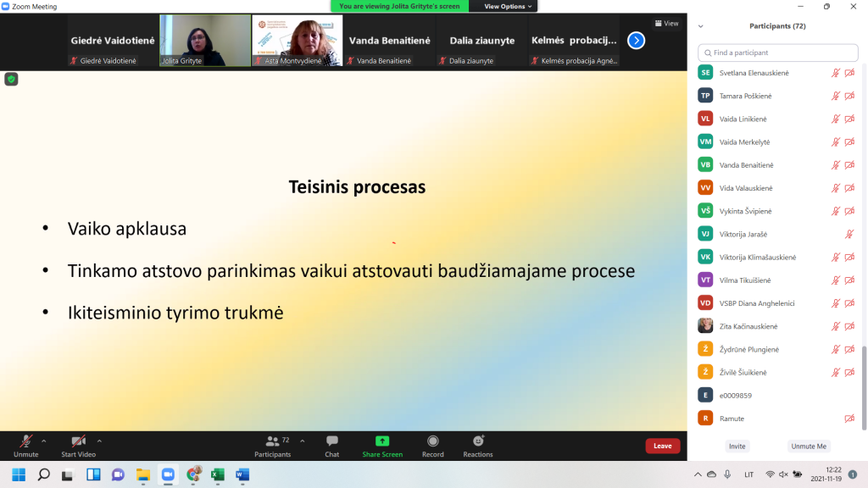Expand video options arrow next to Start Video
This screenshot has height=488, width=868.
[99, 441]
